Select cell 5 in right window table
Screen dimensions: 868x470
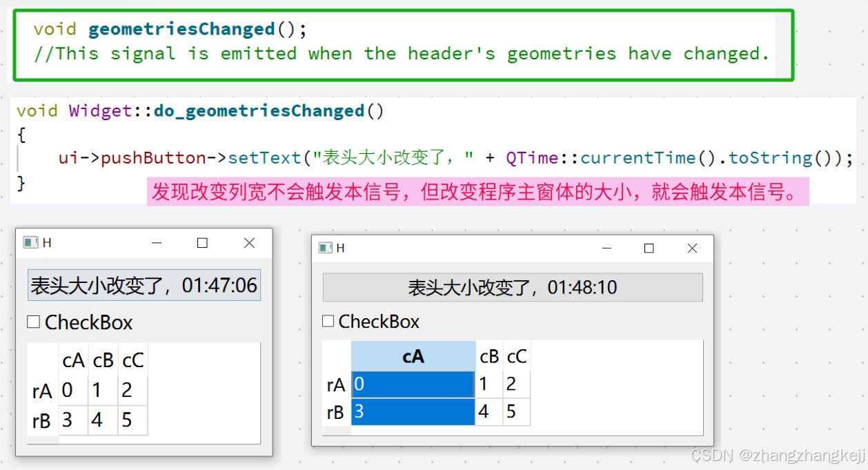(517, 412)
